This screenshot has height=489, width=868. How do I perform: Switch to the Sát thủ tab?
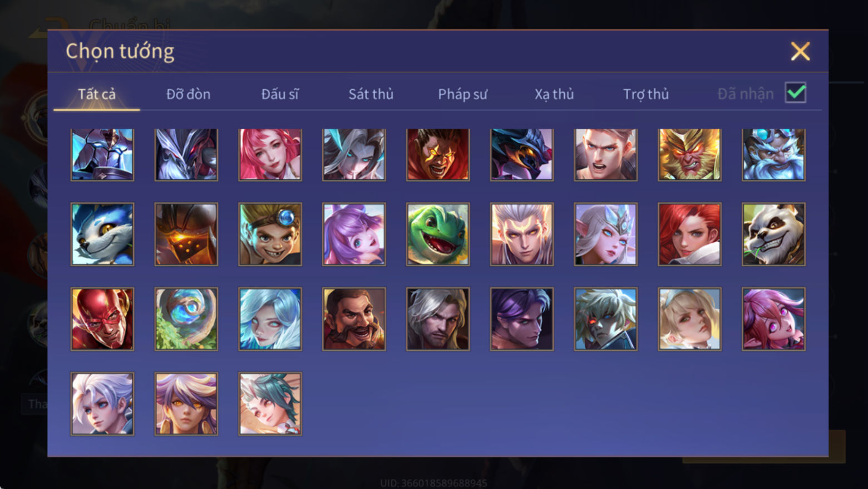coord(371,94)
